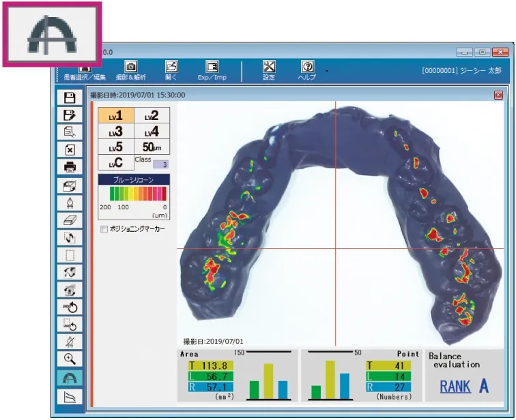Toggle the LvC level button
The image size is (516, 420).
pyautogui.click(x=116, y=163)
